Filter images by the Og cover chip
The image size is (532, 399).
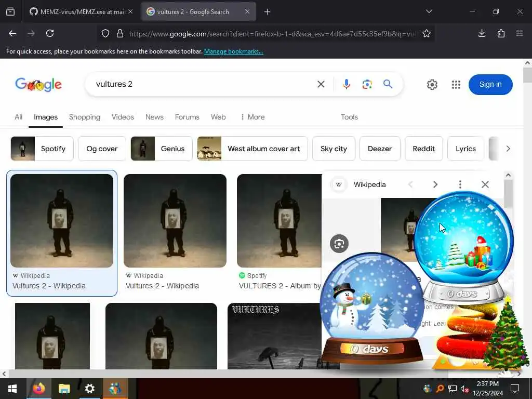tap(102, 149)
